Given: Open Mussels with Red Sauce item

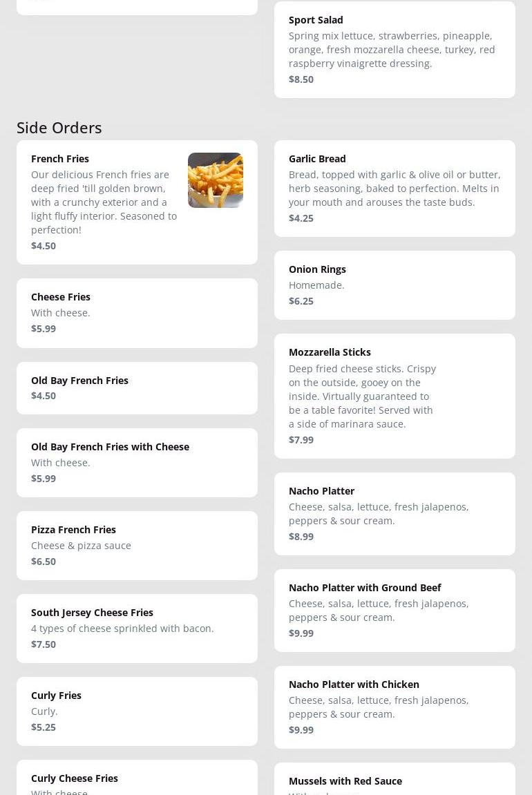Looking at the screenshot, I should [x=394, y=781].
